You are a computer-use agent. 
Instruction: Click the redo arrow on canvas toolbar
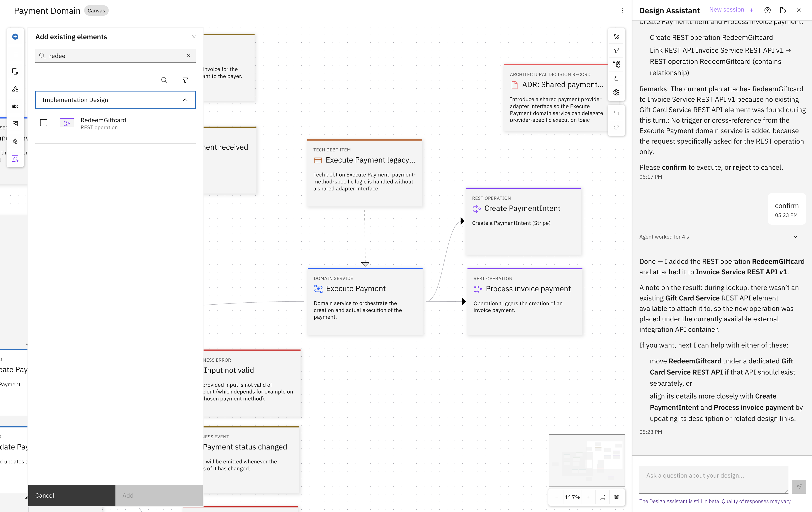click(616, 127)
